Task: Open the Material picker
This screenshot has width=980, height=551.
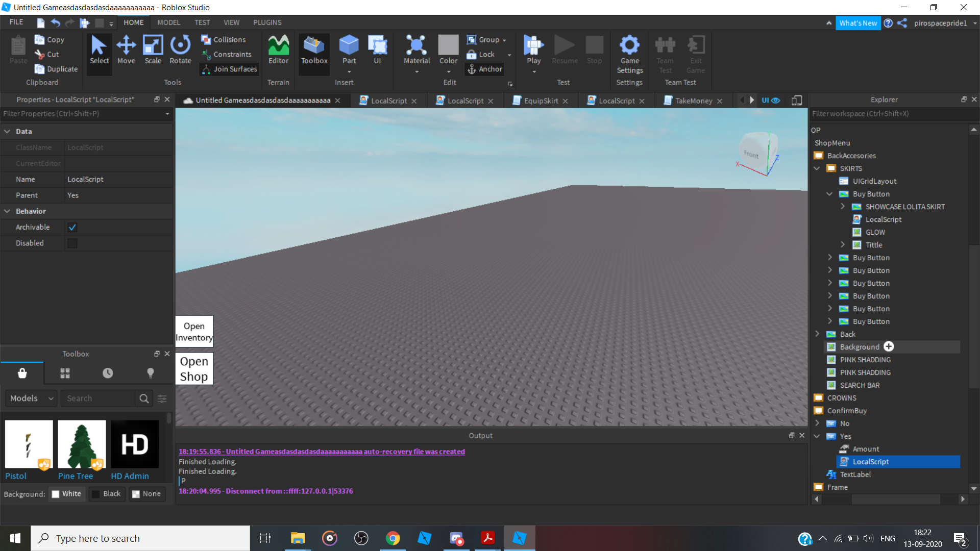Action: tap(416, 50)
